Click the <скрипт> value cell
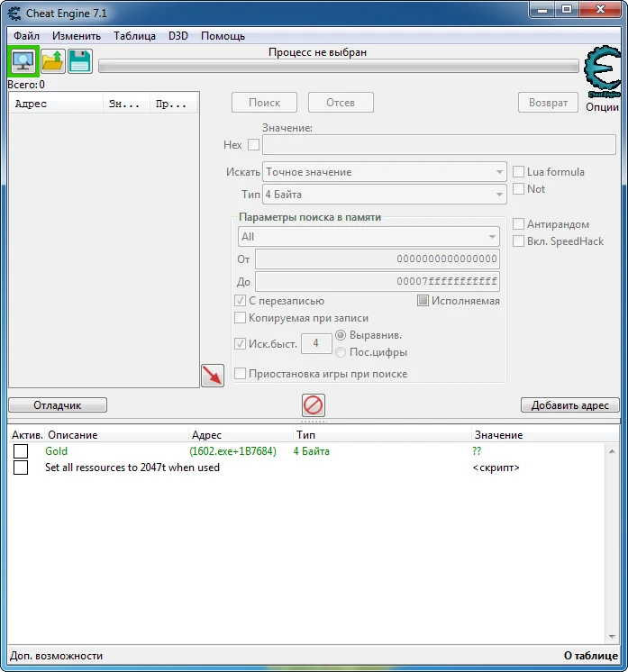Image resolution: width=628 pixels, height=672 pixels. click(x=496, y=468)
